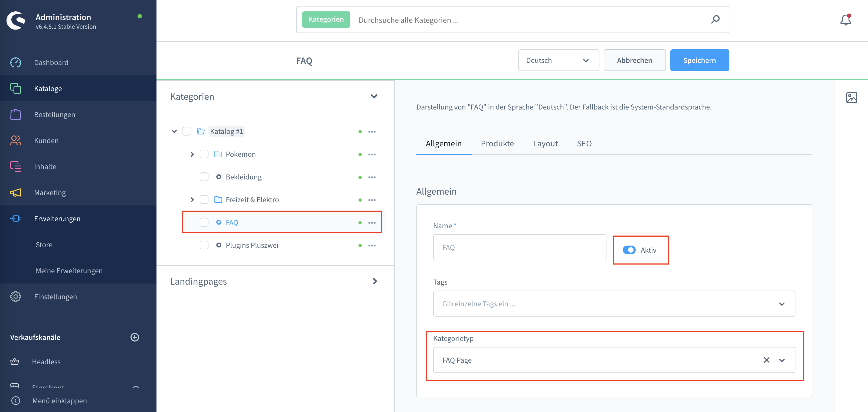Open context menu for Pokemon

point(372,154)
